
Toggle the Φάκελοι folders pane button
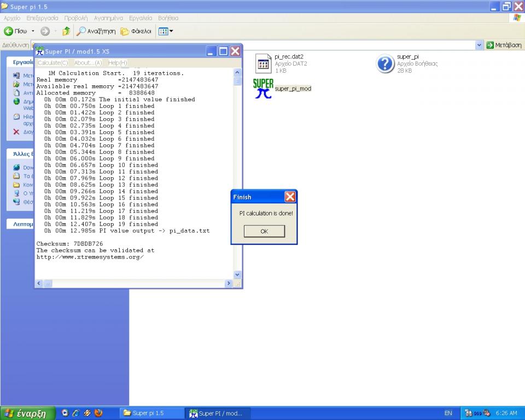pyautogui.click(x=136, y=31)
